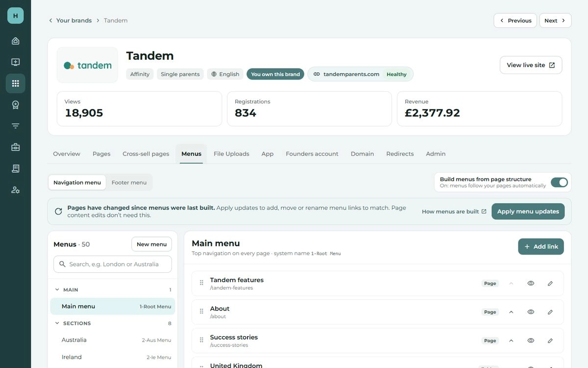Click the menus search field
The width and height of the screenshot is (588, 368).
point(113,264)
